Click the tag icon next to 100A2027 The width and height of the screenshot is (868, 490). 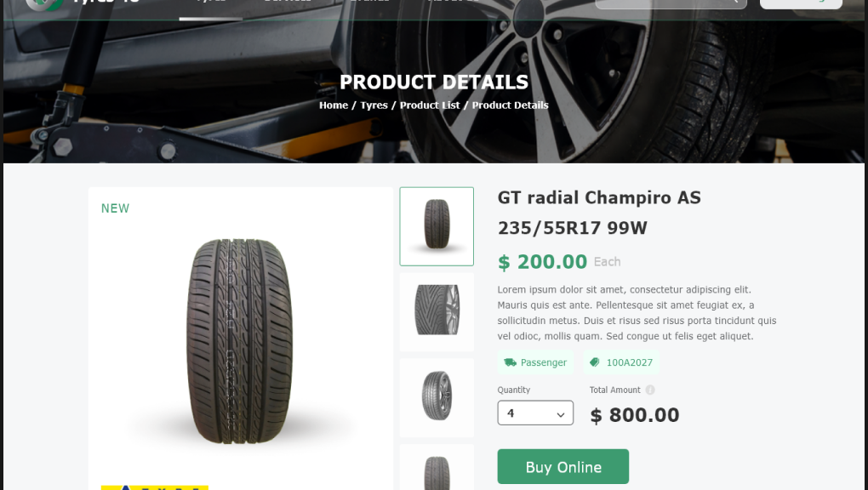pyautogui.click(x=595, y=362)
